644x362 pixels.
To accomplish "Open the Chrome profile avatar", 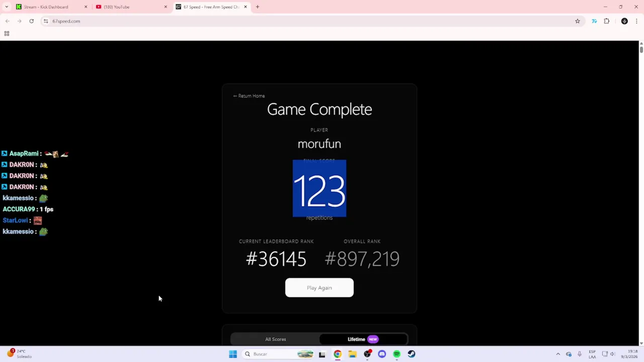I will tap(624, 21).
